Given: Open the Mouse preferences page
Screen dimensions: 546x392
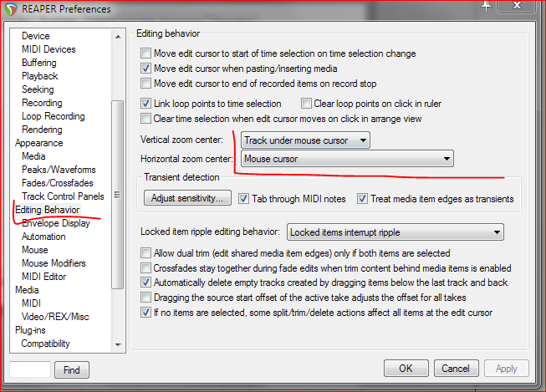Looking at the screenshot, I should click(x=35, y=250).
